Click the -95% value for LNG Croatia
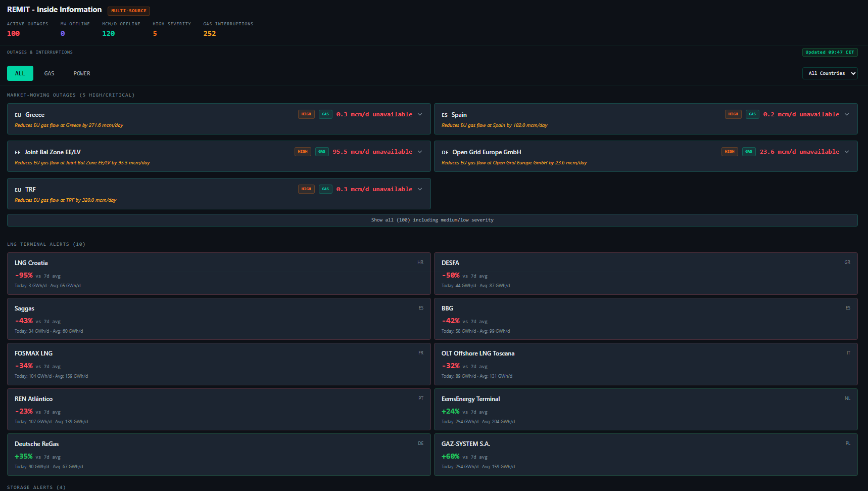868x491 pixels. point(24,276)
